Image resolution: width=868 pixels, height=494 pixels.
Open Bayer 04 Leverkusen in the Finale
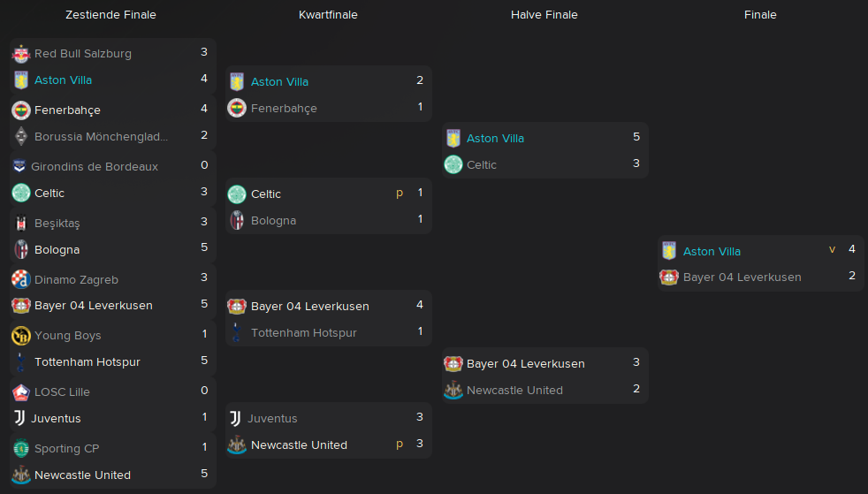pos(742,277)
